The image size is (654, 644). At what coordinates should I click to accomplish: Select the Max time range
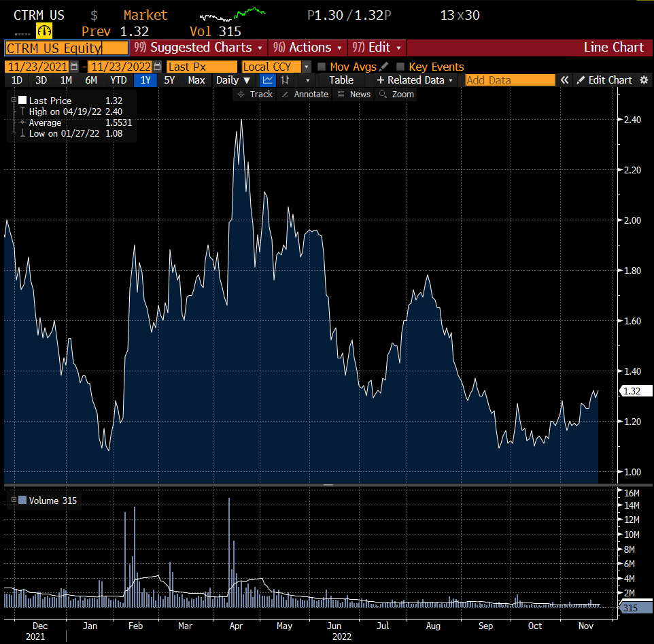pyautogui.click(x=196, y=80)
